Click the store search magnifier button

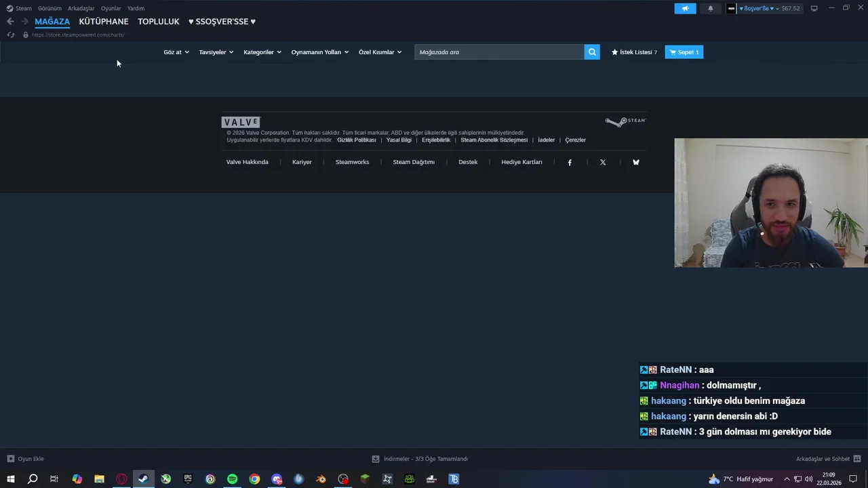(x=592, y=52)
